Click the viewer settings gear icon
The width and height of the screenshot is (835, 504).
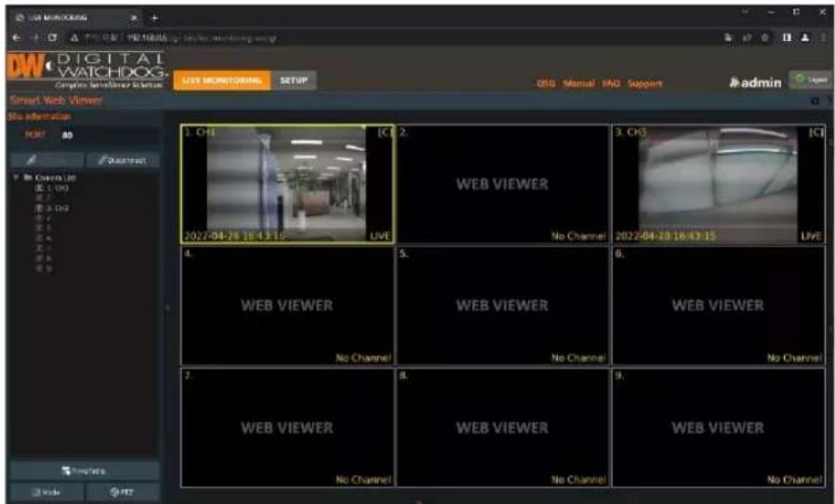[815, 100]
